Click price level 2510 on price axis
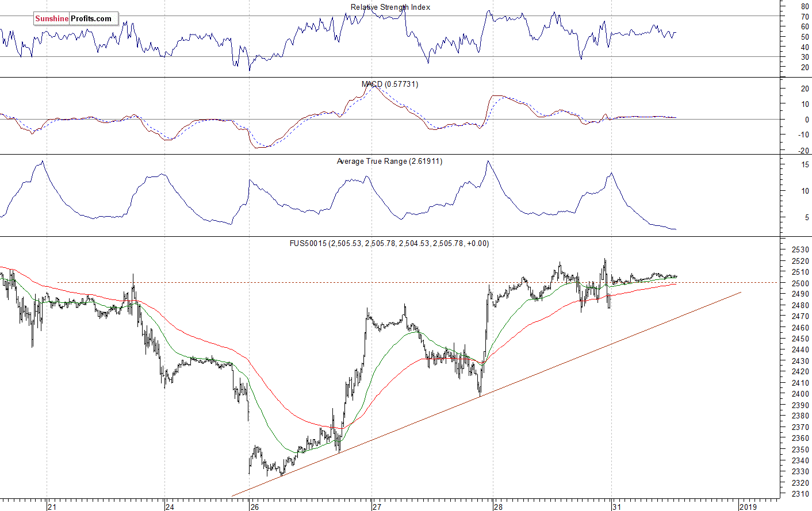Viewport: 812px width, 511px height. (800, 272)
